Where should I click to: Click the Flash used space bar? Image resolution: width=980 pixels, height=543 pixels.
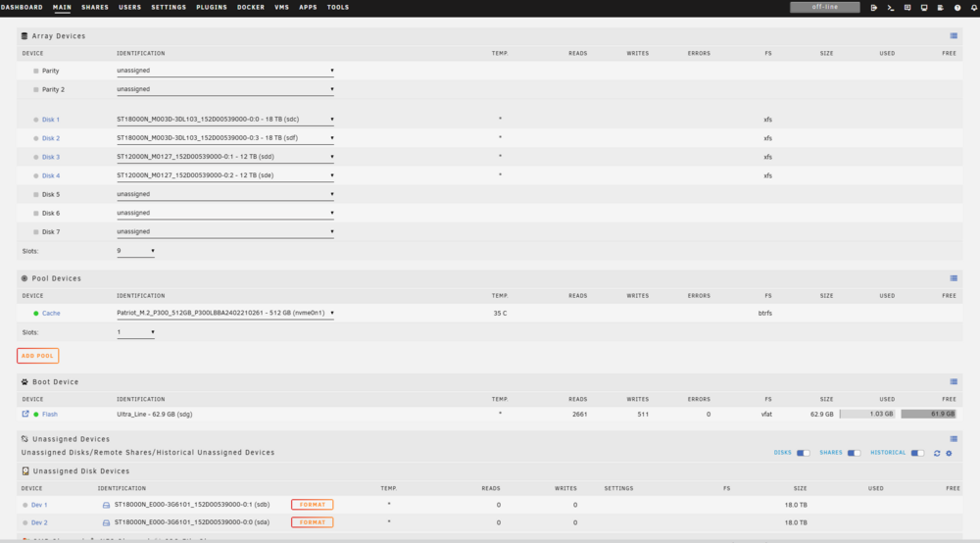(867, 414)
